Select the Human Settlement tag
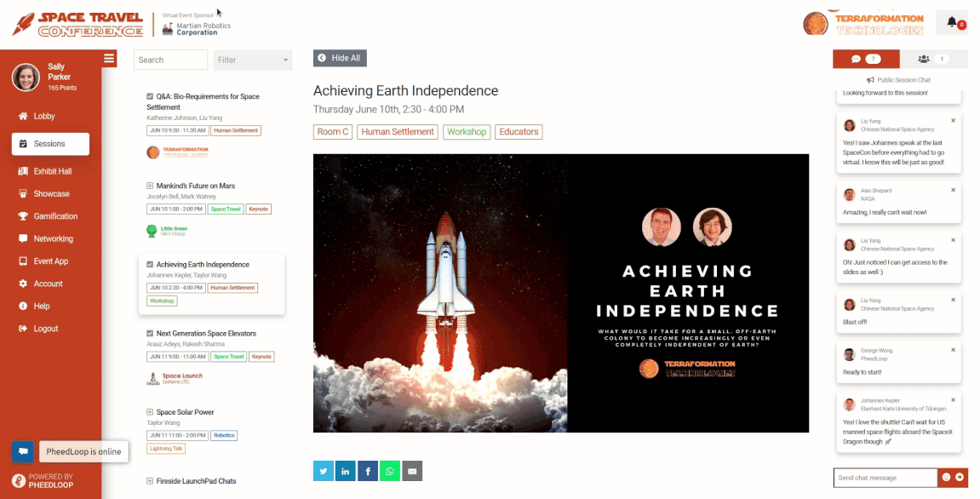This screenshot has width=980, height=499. pos(398,132)
